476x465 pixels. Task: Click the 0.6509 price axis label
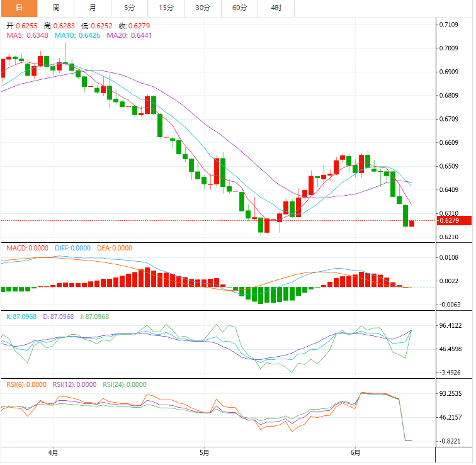[449, 167]
